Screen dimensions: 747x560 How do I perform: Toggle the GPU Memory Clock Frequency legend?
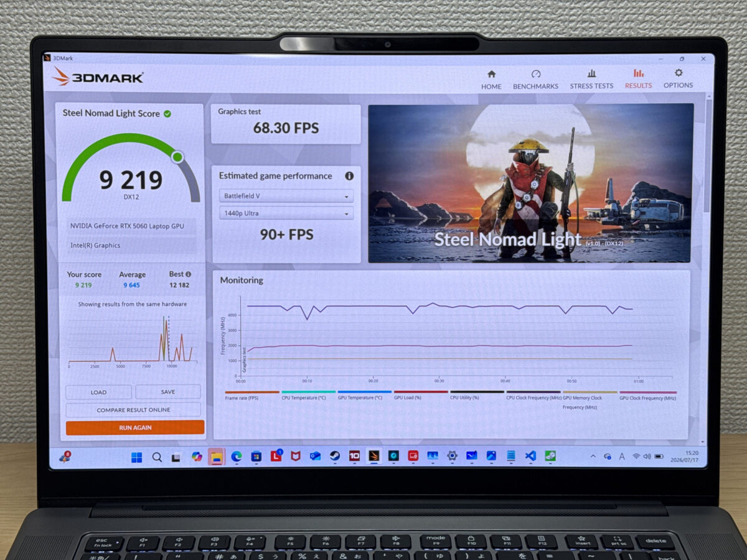click(590, 399)
